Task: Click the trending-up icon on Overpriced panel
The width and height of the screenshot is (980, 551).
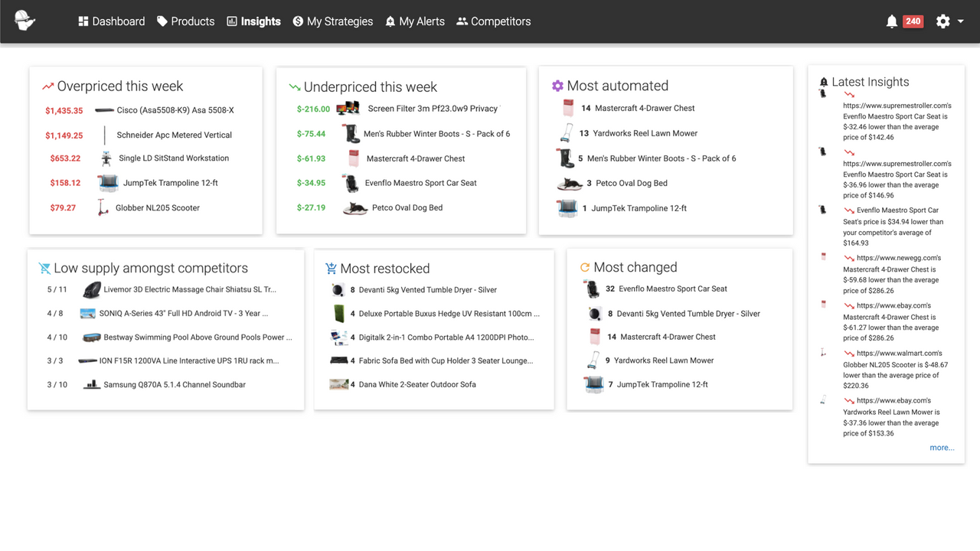Action: point(47,86)
